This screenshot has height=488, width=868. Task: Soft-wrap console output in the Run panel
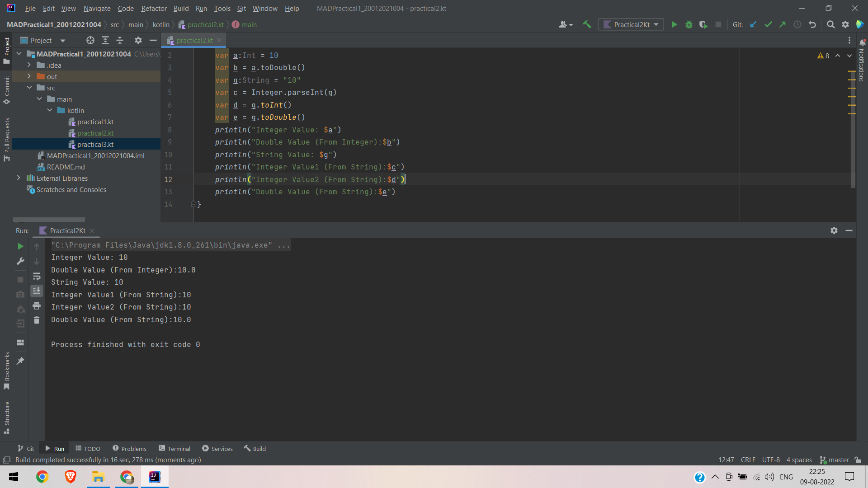coord(37,277)
